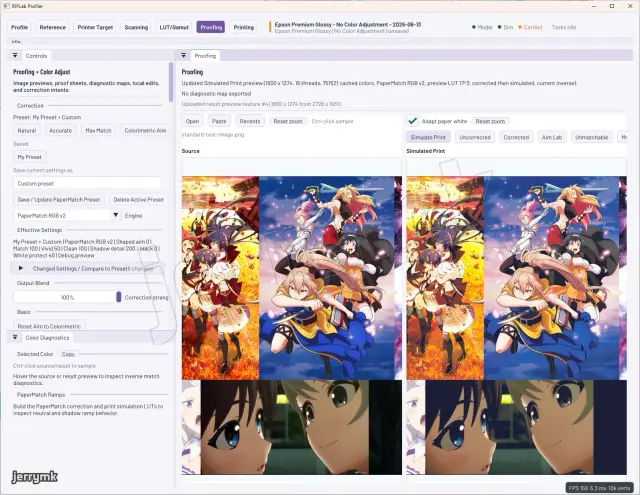Reset zoom on Simulated Print preview
The width and height of the screenshot is (640, 495).
490,121
